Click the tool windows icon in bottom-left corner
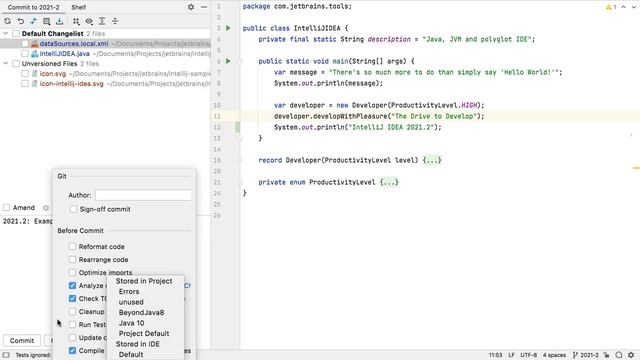This screenshot has width=640, height=360. coord(6,355)
